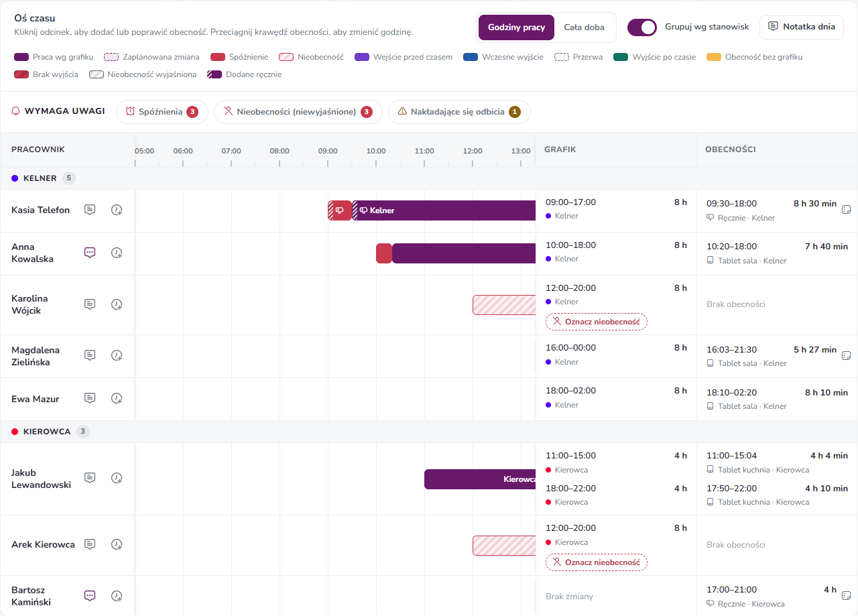Screen dimensions: 858x616
Task: Click Jakub Lewandowski's Kierowca timeline bar
Action: click(480, 479)
